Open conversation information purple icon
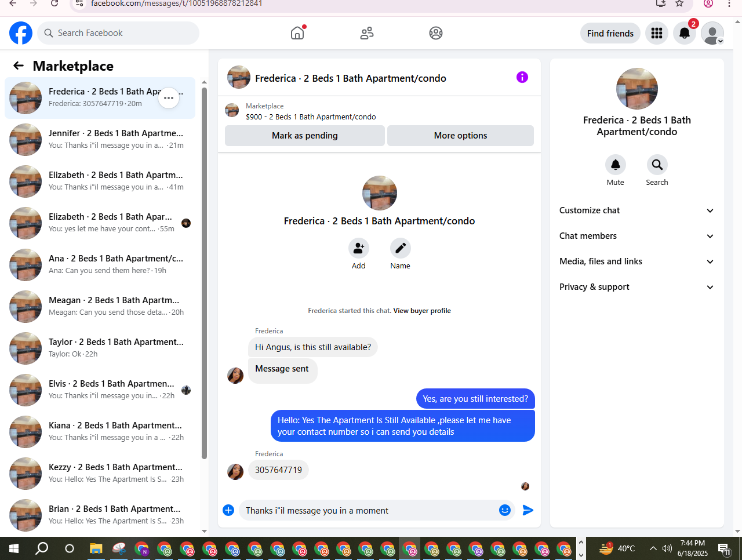The width and height of the screenshot is (742, 560). tap(522, 77)
